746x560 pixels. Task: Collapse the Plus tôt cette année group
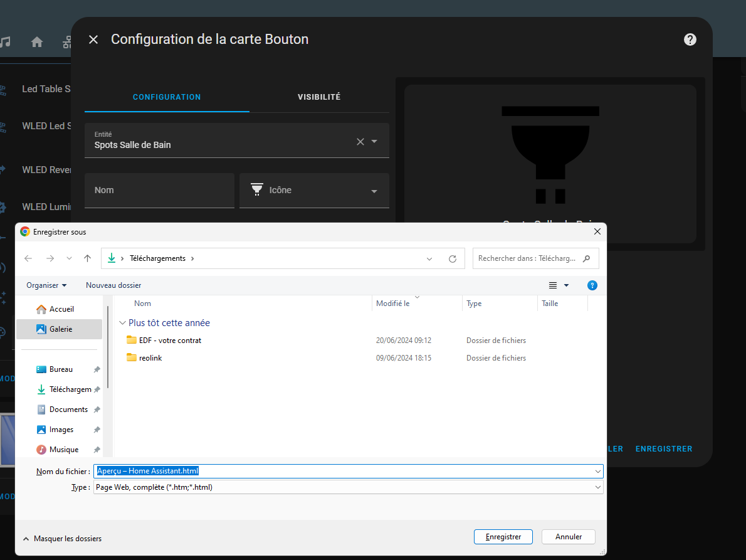click(x=122, y=323)
